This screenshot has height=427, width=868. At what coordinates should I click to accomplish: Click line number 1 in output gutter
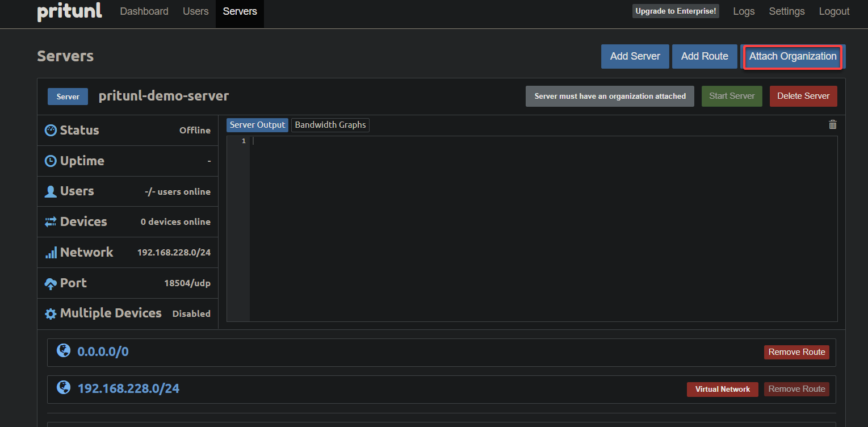(244, 141)
